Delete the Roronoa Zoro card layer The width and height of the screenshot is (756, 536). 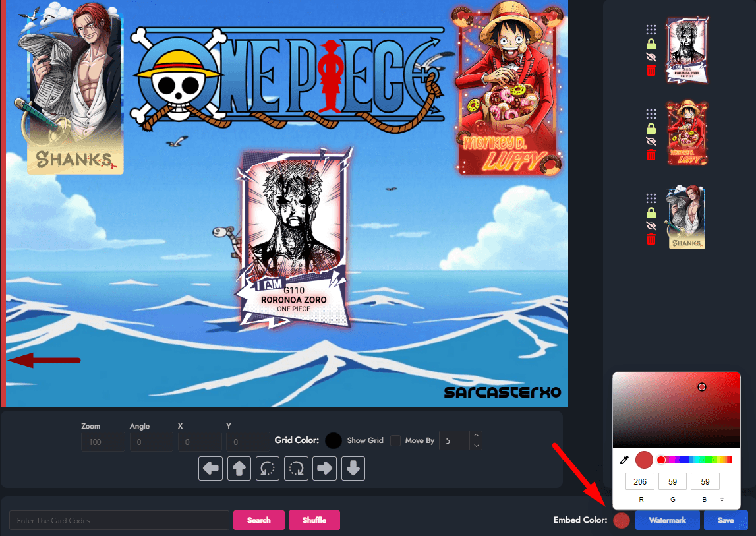(651, 71)
